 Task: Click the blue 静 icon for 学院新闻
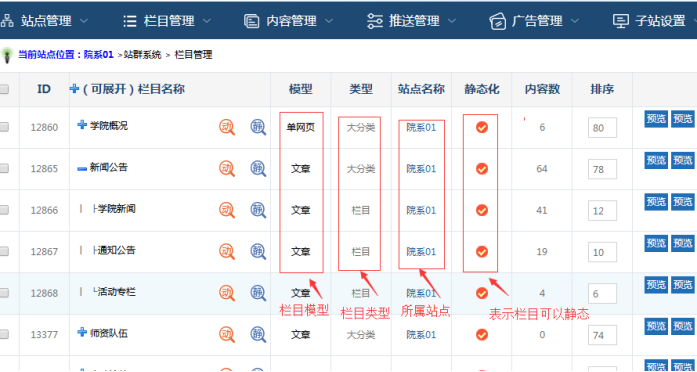[x=258, y=210]
